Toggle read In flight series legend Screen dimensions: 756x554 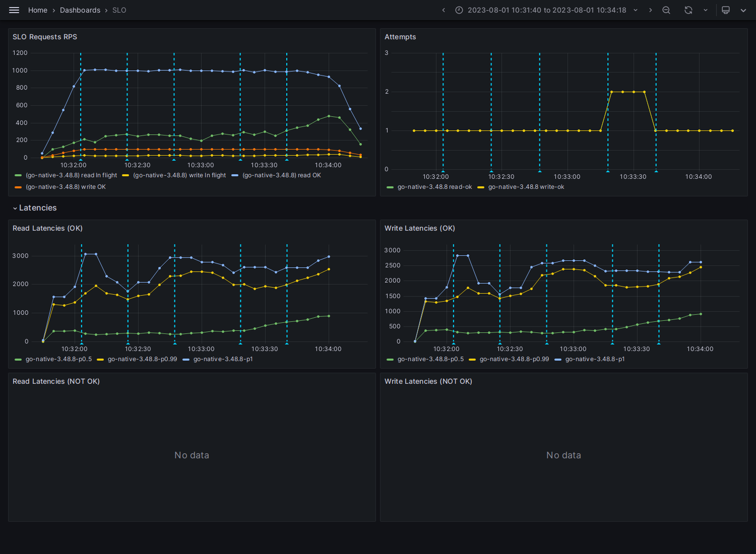pyautogui.click(x=71, y=175)
